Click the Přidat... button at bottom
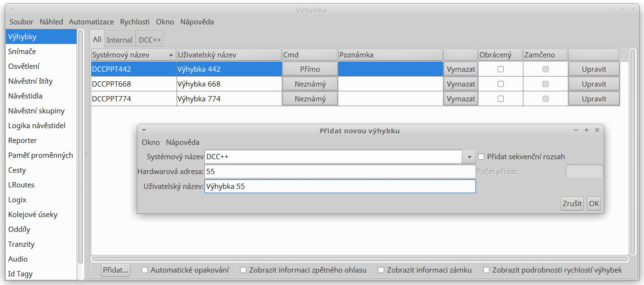 pyautogui.click(x=116, y=270)
